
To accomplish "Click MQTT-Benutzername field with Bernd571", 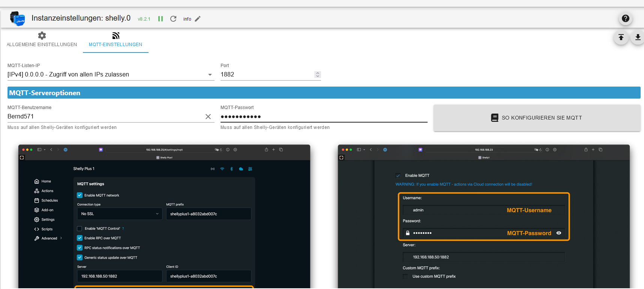I will (x=105, y=117).
